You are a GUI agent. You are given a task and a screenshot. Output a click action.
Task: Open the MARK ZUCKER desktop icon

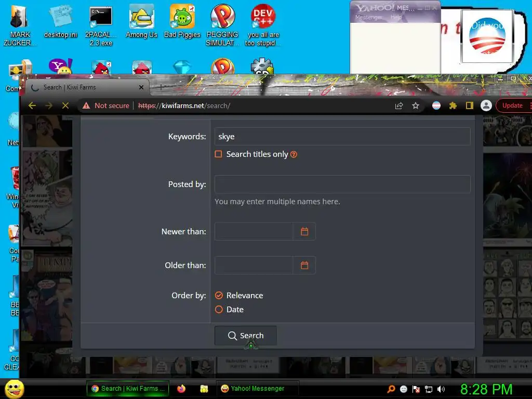(19, 24)
